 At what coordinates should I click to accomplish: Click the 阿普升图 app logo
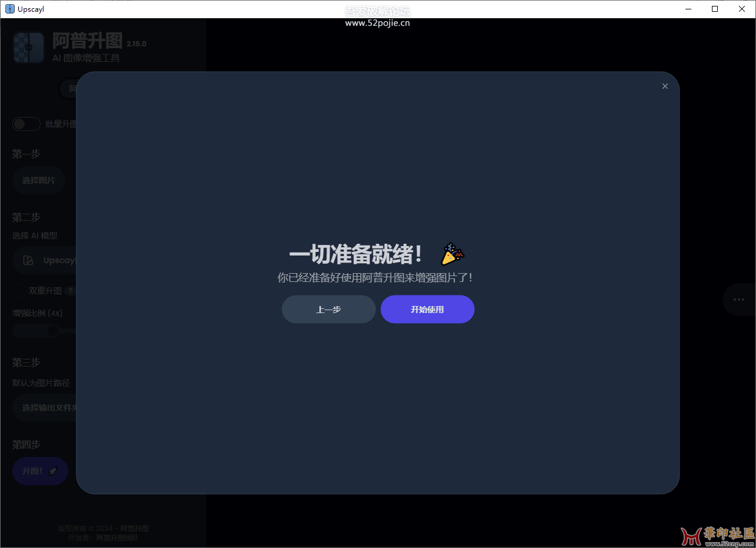pyautogui.click(x=29, y=47)
